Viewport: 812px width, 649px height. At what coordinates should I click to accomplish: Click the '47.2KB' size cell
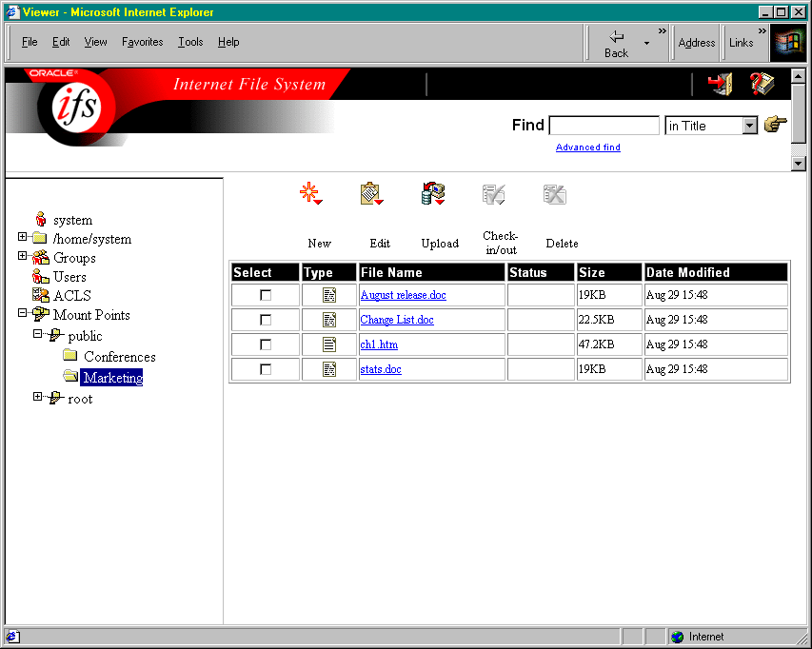[608, 344]
